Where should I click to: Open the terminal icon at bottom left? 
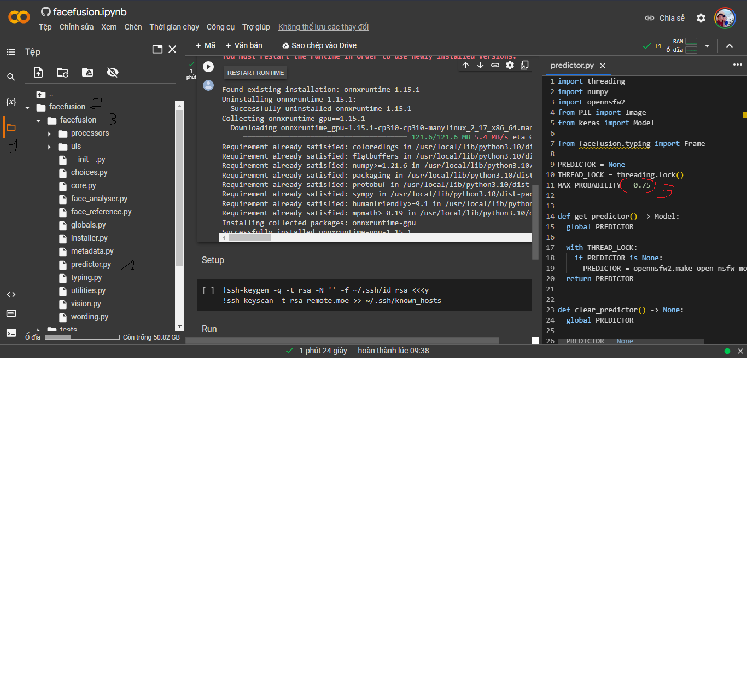(x=11, y=332)
